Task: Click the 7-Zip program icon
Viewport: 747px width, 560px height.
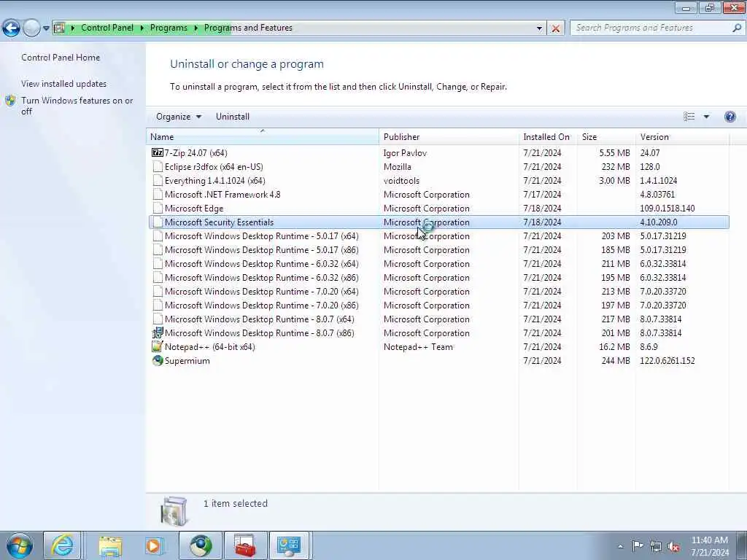Action: tap(158, 153)
